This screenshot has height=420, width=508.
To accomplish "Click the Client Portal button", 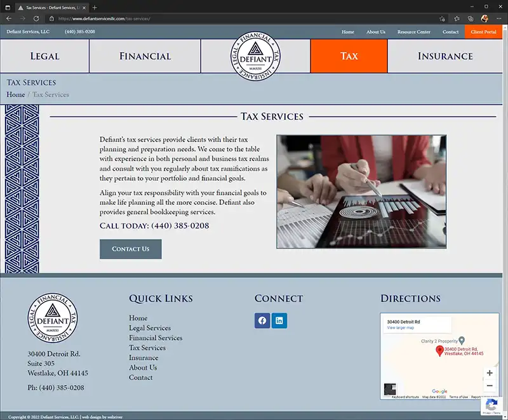I will tap(483, 32).
